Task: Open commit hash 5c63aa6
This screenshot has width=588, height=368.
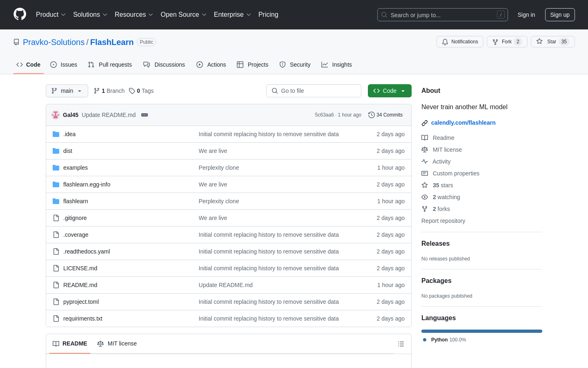Action: tap(324, 115)
